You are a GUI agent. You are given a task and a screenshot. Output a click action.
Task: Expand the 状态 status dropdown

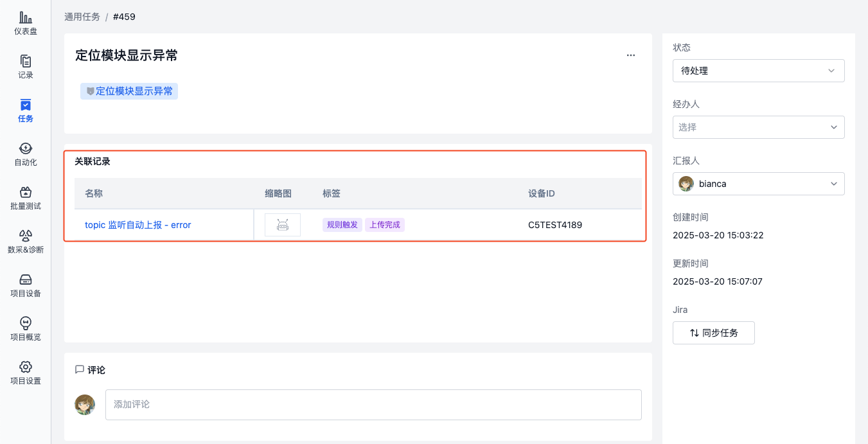[758, 71]
